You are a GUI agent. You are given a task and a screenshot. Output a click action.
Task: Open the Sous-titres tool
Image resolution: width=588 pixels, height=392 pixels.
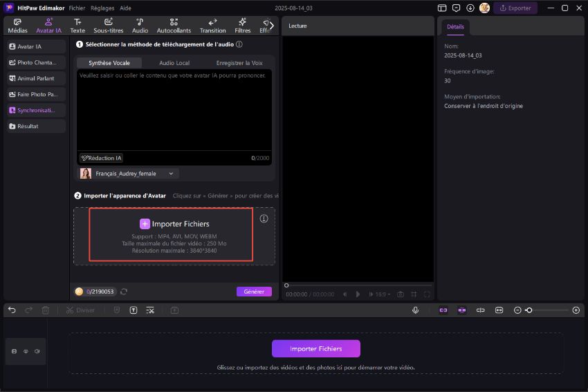coord(109,26)
